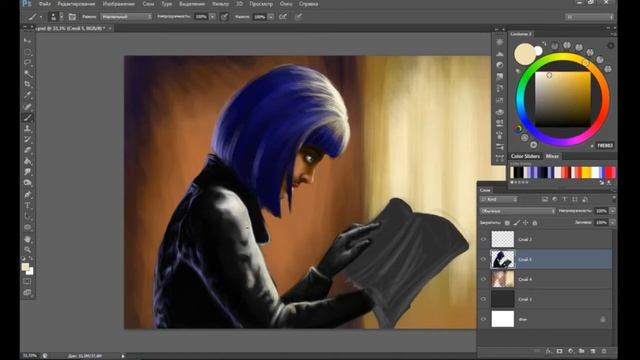This screenshot has width=640, height=360.
Task: Click the zoom percentage field in status bar
Action: [29, 356]
